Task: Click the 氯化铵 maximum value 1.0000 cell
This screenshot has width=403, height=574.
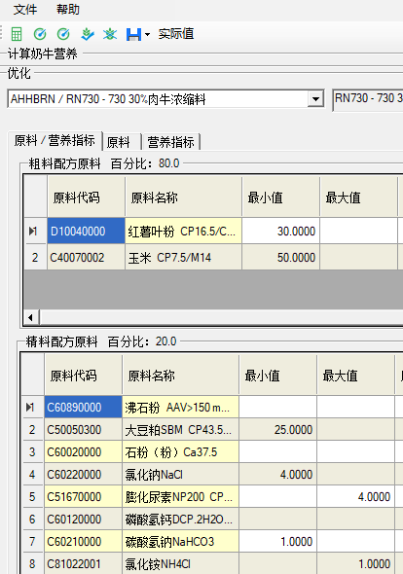Action: [x=356, y=564]
